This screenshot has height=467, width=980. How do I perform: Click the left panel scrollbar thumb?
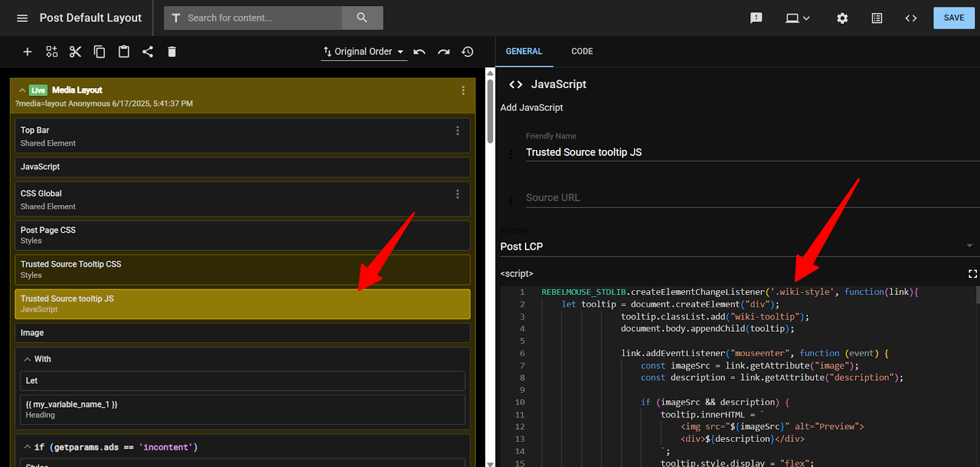click(490, 110)
